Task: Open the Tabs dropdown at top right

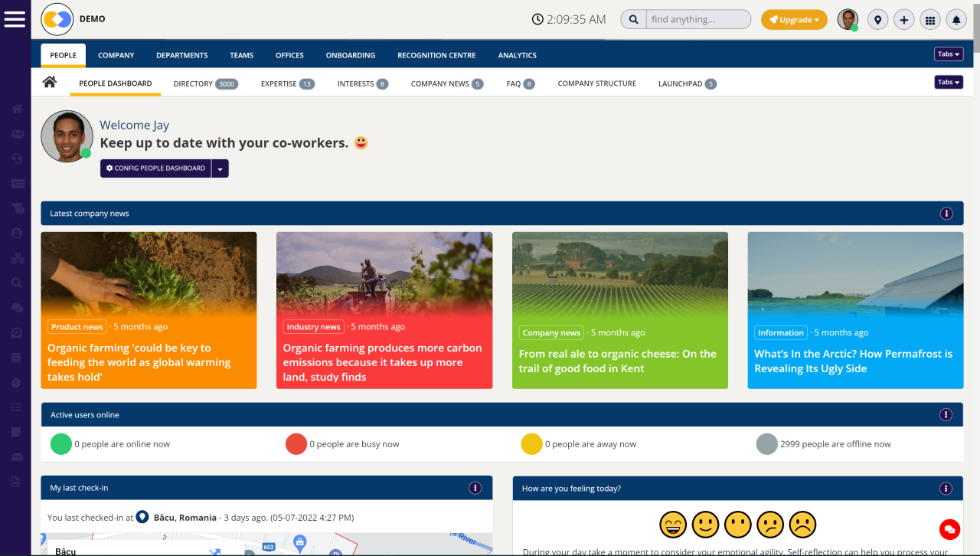Action: point(948,54)
